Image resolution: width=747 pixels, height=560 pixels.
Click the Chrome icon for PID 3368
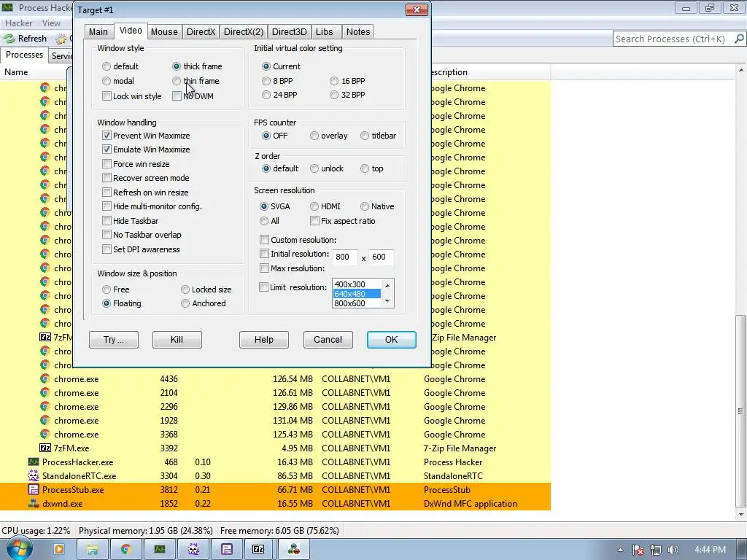tap(45, 435)
